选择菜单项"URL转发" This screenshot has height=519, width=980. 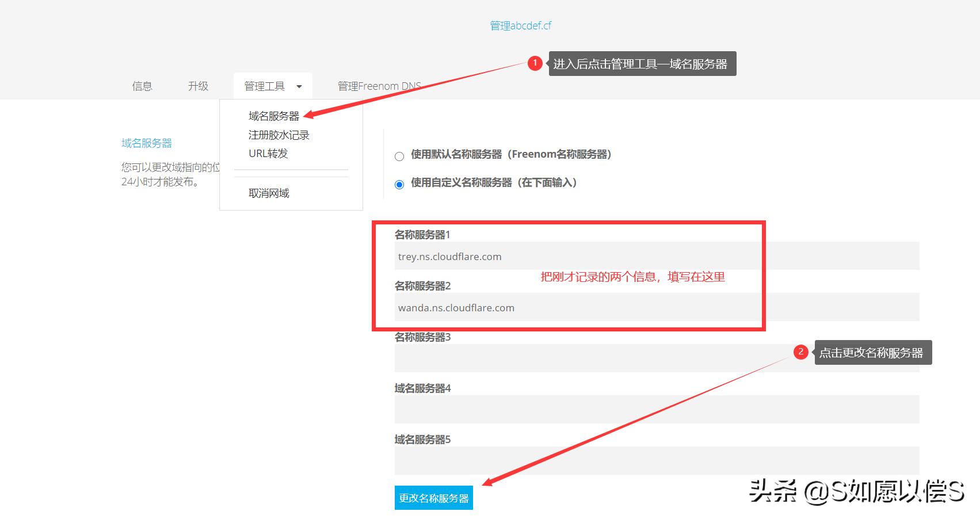[268, 153]
